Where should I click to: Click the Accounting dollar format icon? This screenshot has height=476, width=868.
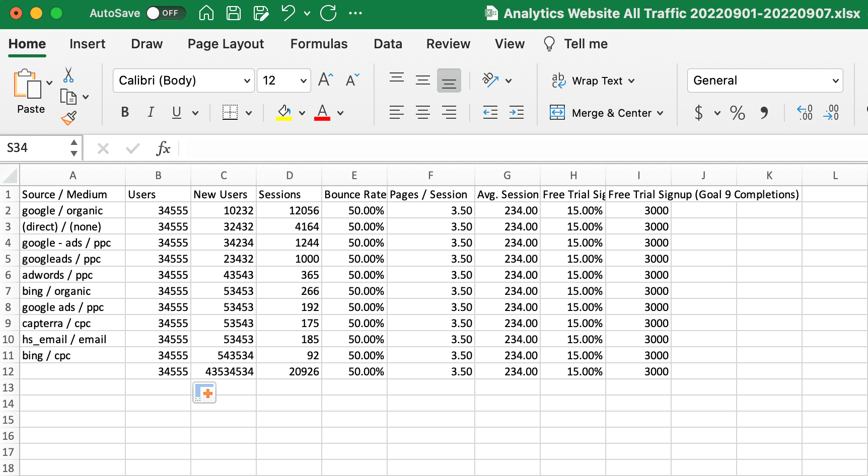(x=699, y=113)
